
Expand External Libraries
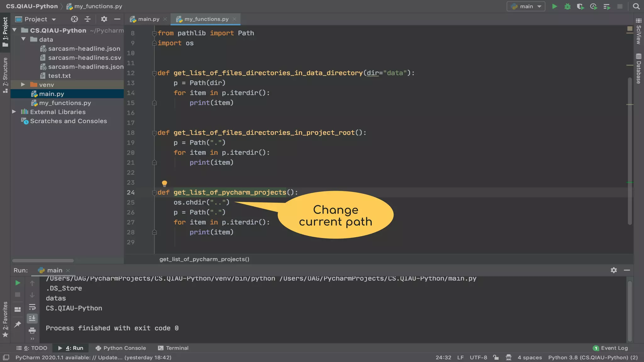pyautogui.click(x=14, y=112)
